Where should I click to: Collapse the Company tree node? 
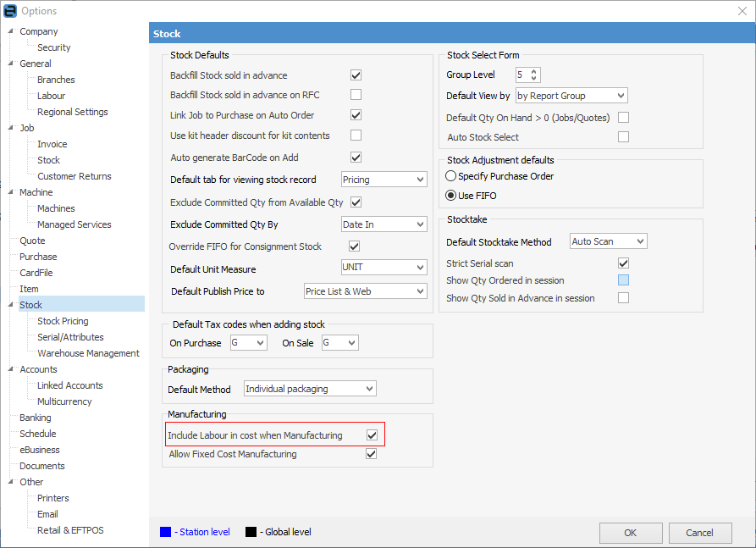point(11,31)
